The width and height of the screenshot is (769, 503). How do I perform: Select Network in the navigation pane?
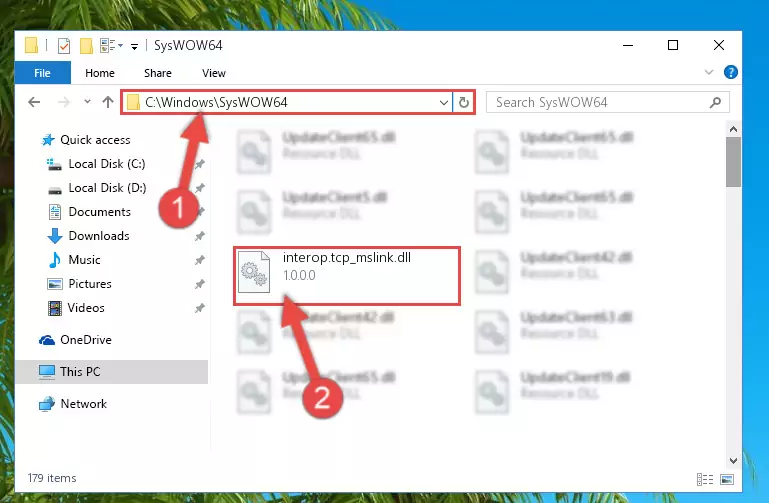point(73,403)
